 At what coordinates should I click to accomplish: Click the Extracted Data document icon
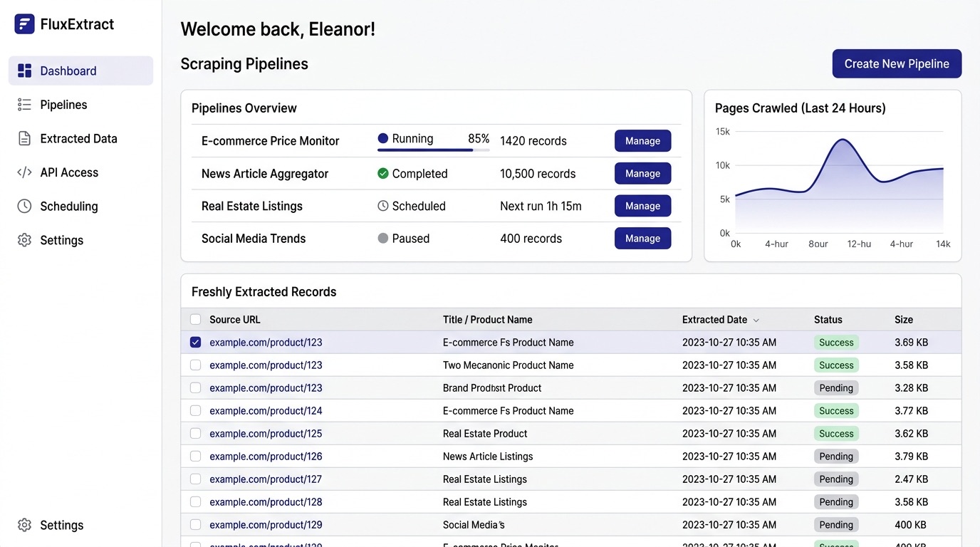tap(24, 139)
